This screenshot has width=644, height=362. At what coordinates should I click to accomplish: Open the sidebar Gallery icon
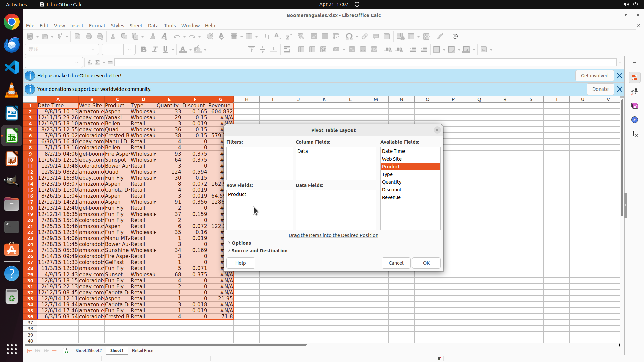coord(634,106)
